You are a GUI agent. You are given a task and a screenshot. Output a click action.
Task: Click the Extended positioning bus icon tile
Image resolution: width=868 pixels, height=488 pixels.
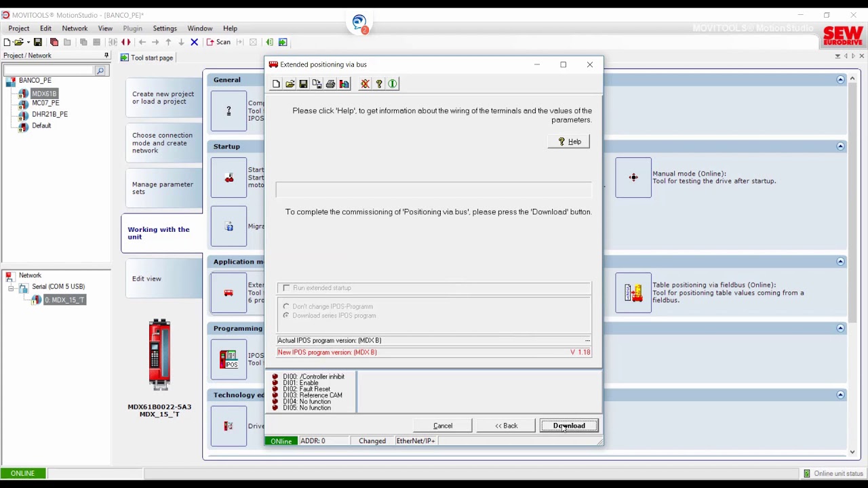[x=229, y=293]
